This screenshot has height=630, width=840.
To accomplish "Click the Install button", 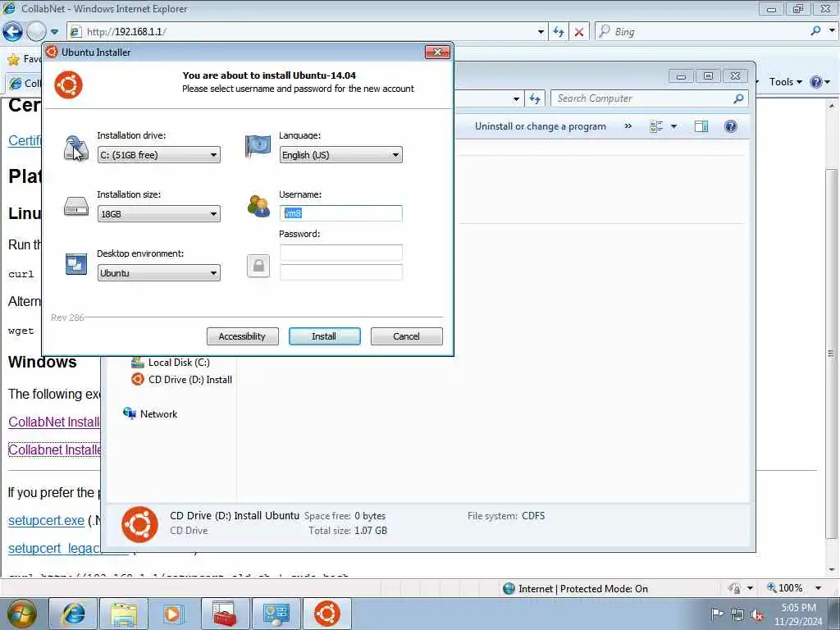I will 324,336.
